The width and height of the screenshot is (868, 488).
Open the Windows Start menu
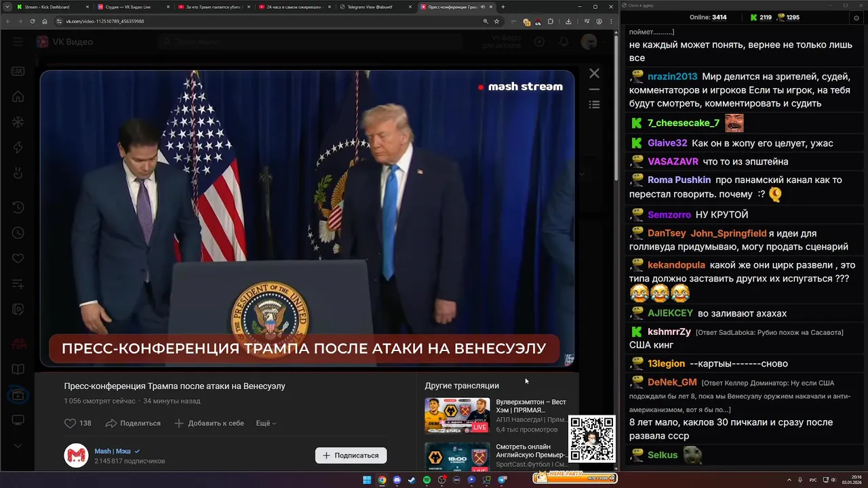(367, 480)
